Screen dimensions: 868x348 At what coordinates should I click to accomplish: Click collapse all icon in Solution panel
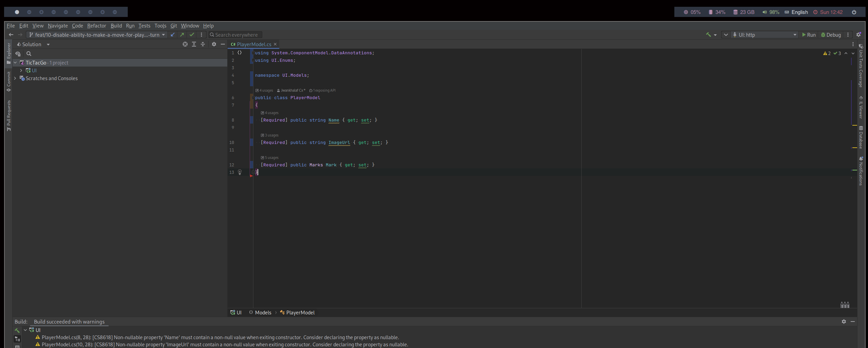pyautogui.click(x=203, y=44)
